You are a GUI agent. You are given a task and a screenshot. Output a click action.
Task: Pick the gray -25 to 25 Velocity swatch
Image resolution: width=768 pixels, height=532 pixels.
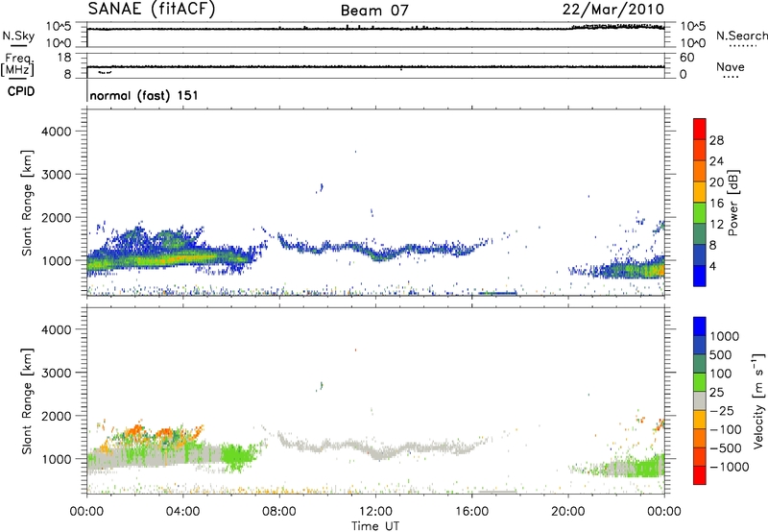[700, 400]
